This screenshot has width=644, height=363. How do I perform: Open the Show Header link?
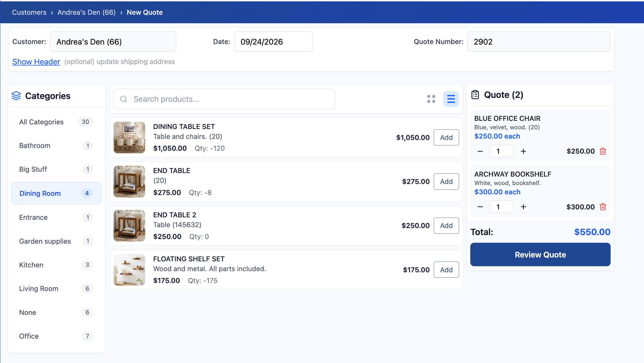[x=36, y=62]
